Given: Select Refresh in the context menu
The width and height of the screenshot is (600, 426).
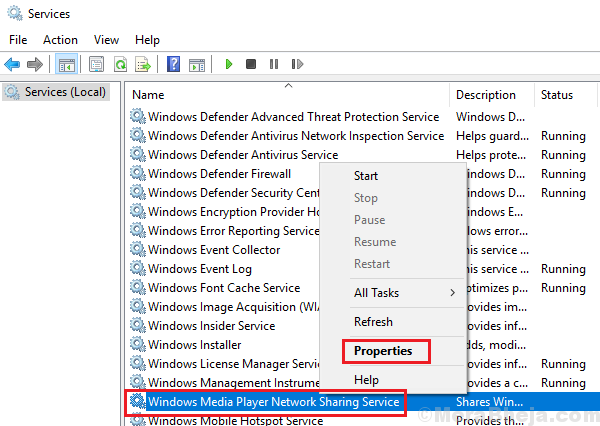Looking at the screenshot, I should click(373, 322).
